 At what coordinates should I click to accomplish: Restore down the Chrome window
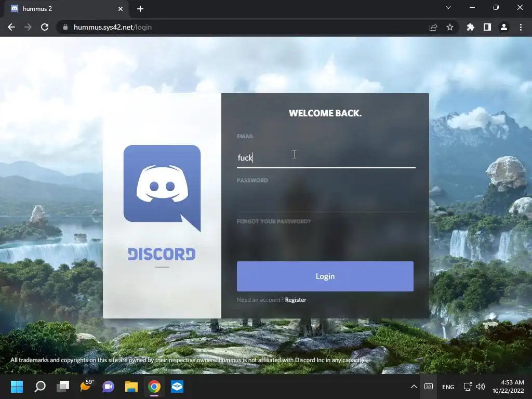point(496,7)
